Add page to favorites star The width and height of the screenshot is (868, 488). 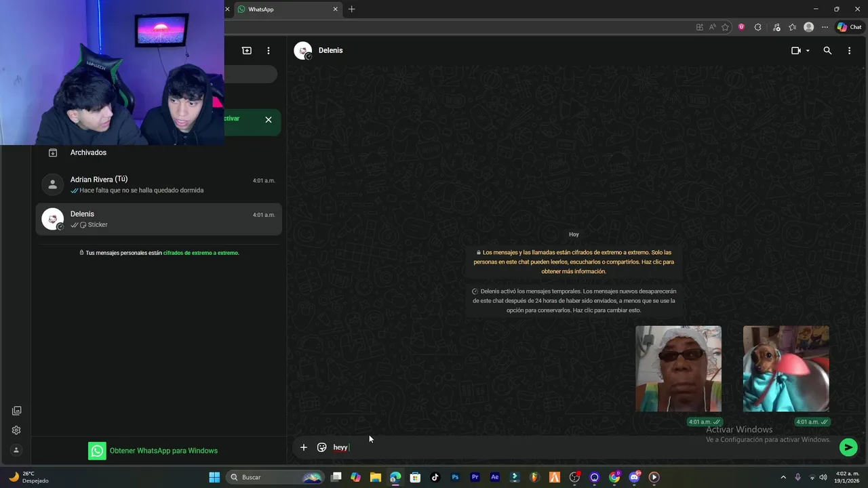point(726,27)
